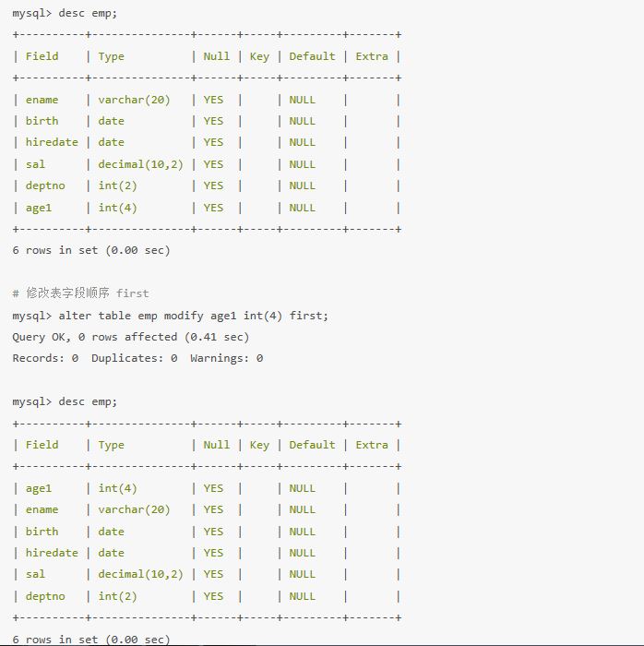
Task: Click "age1" in the last row of first table
Action: (39, 208)
